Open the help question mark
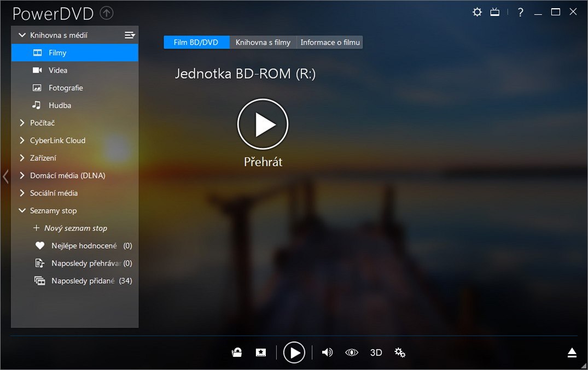 (520, 12)
